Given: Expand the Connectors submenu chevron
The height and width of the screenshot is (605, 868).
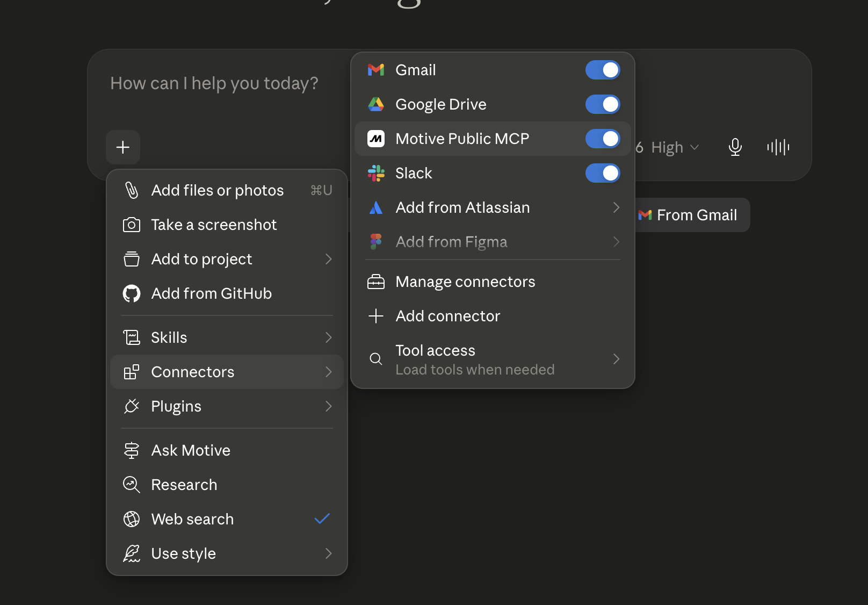Looking at the screenshot, I should 329,372.
